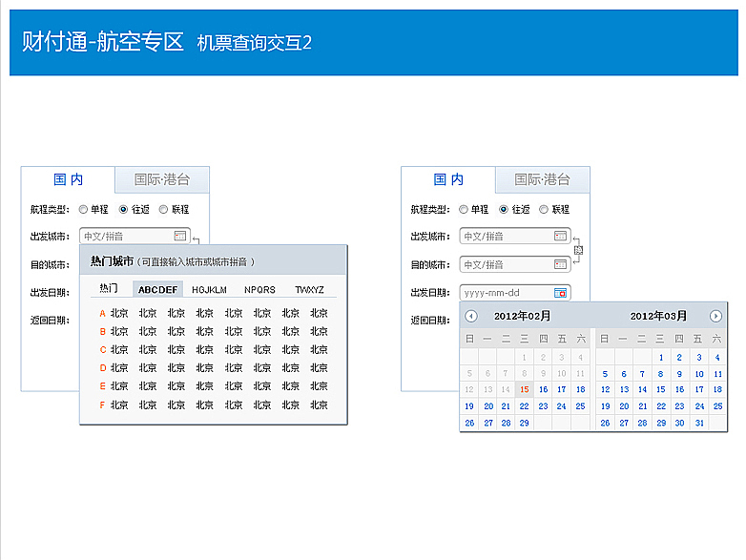Click departure city input in left panel
Image resolution: width=746 pixels, height=560 pixels.
(x=135, y=236)
